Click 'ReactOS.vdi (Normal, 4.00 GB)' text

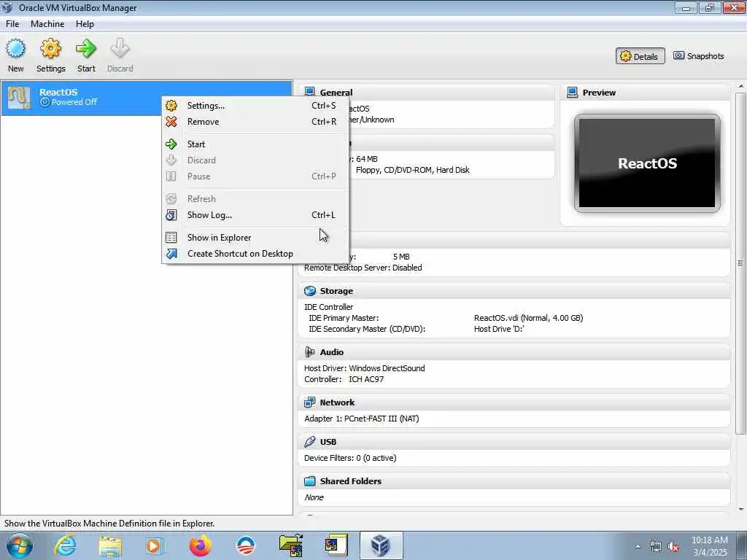(528, 318)
